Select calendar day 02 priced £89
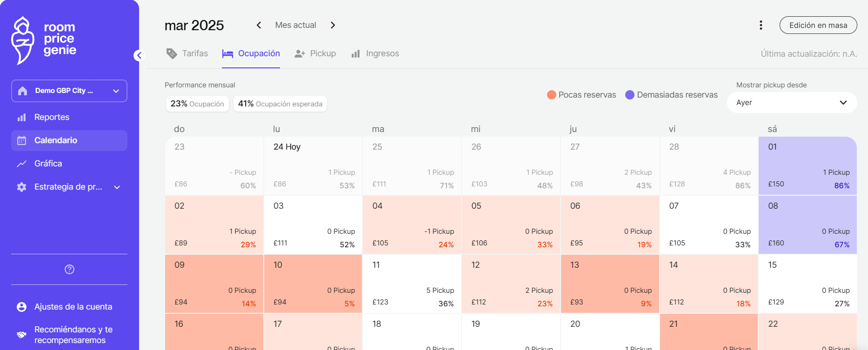Image resolution: width=868 pixels, height=350 pixels. tap(214, 225)
